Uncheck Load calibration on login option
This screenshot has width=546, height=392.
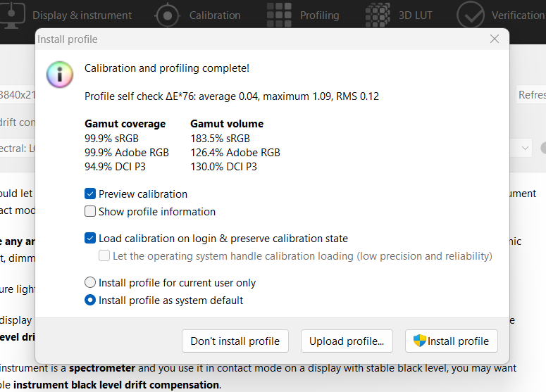tap(90, 239)
